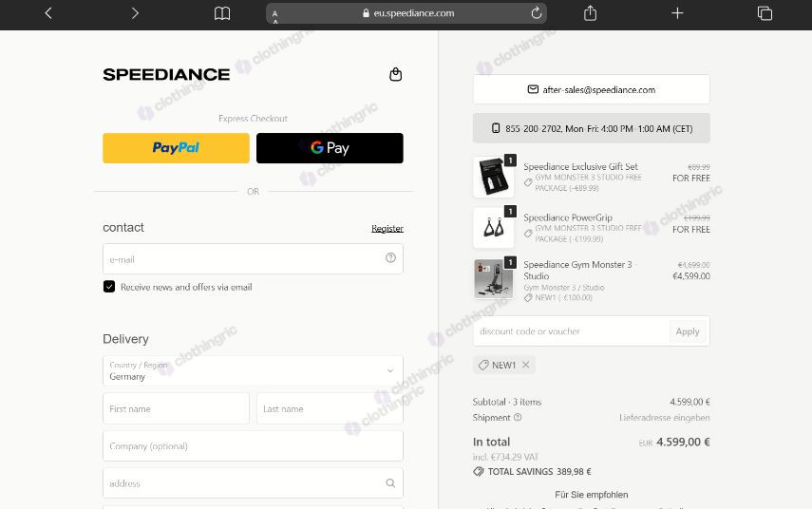Click the Express Checkout label

(x=253, y=119)
